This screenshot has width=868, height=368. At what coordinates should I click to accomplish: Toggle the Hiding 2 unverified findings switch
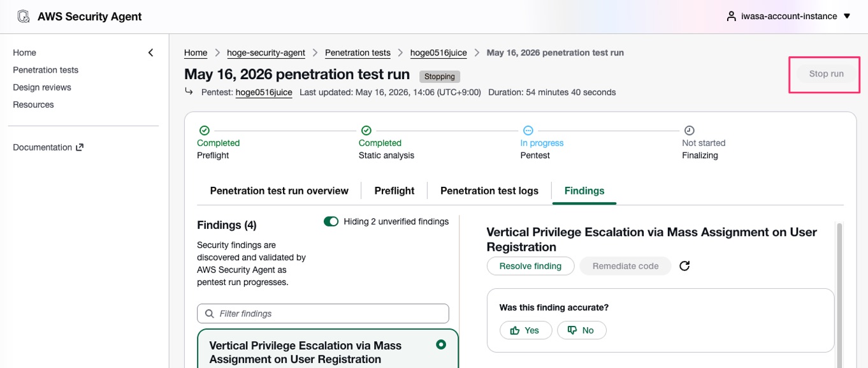pos(331,221)
